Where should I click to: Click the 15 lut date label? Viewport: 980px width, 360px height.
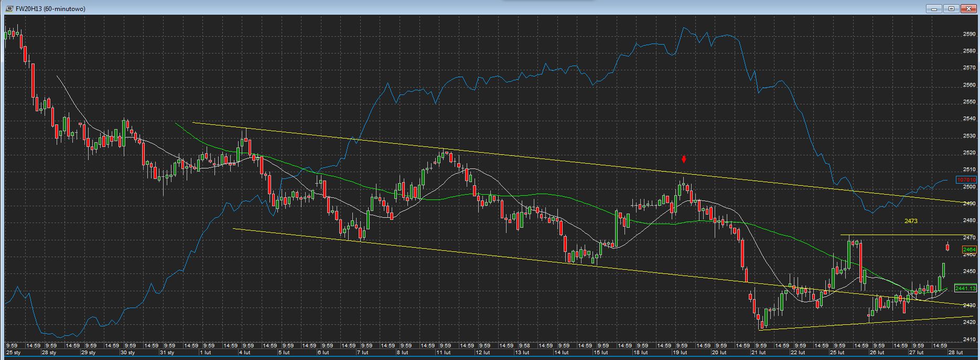[601, 353]
